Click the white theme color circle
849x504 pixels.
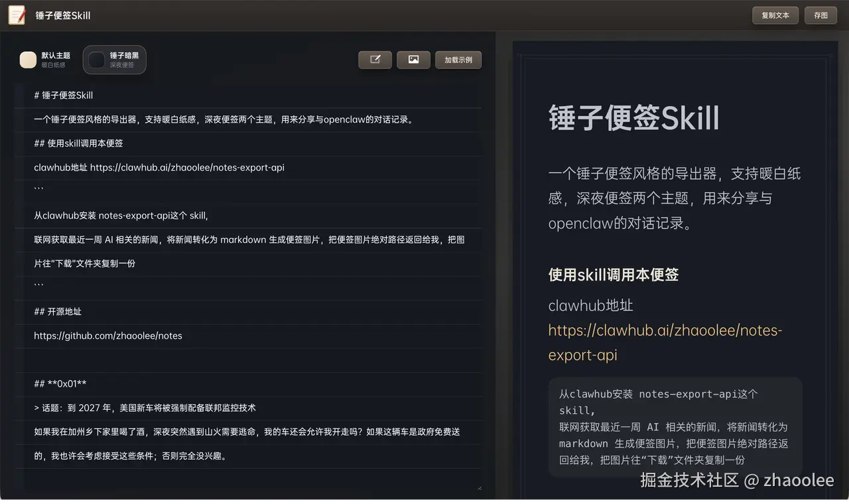click(x=28, y=60)
